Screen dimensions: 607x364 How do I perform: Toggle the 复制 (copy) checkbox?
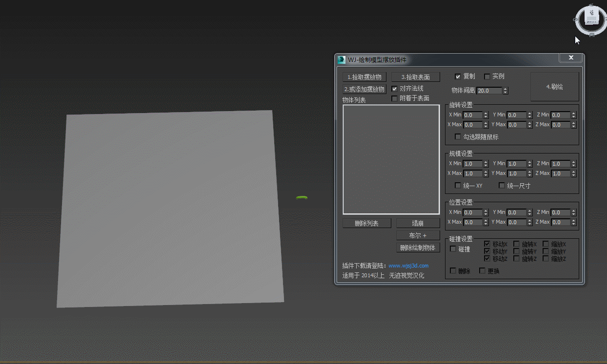tap(458, 77)
